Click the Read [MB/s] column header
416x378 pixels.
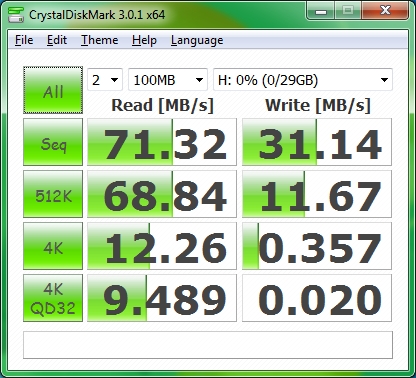162,106
